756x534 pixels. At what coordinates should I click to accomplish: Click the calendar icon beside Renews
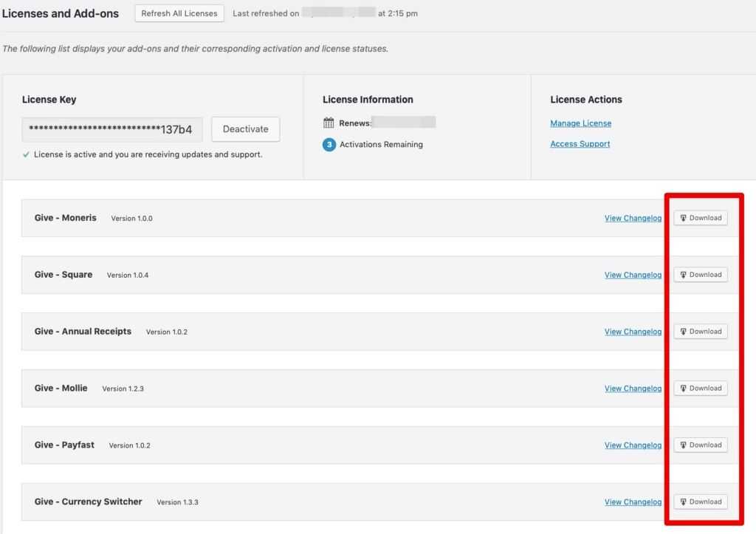(329, 123)
